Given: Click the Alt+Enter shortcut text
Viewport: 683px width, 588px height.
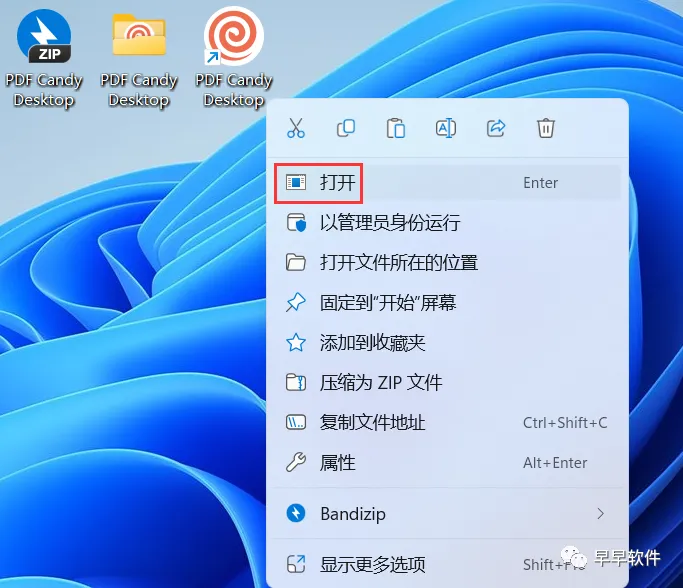Looking at the screenshot, I should (555, 463).
